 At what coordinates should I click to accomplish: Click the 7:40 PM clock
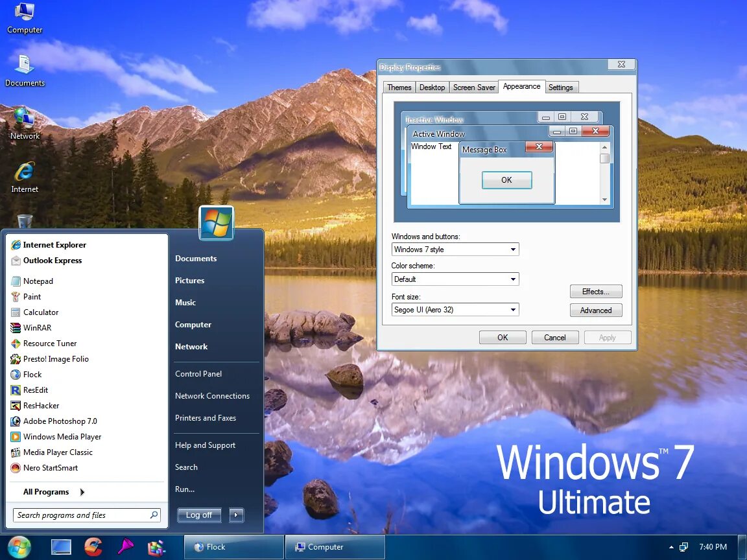click(x=713, y=547)
